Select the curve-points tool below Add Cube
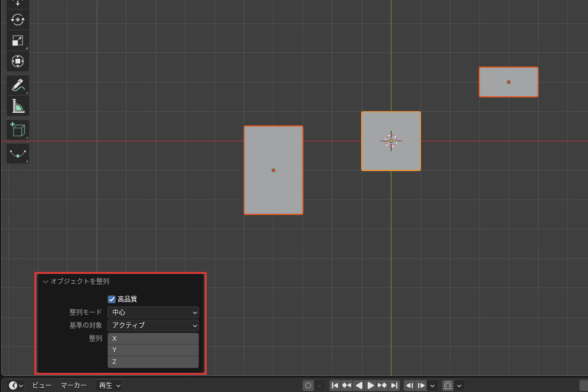The image size is (588, 392). click(18, 153)
